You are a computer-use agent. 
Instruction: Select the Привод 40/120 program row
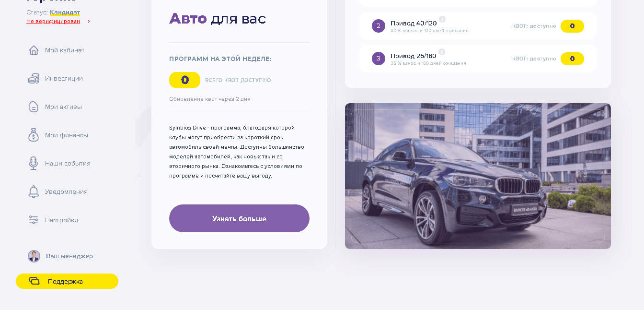478,26
